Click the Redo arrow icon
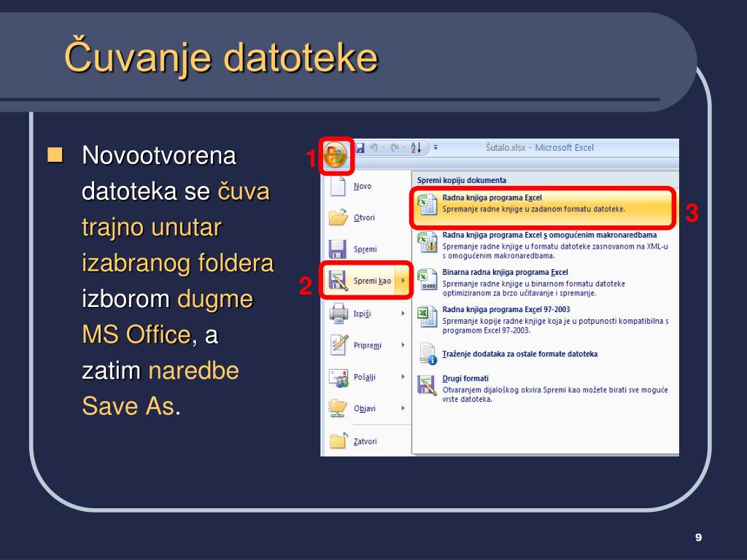The image size is (747, 560). [395, 148]
